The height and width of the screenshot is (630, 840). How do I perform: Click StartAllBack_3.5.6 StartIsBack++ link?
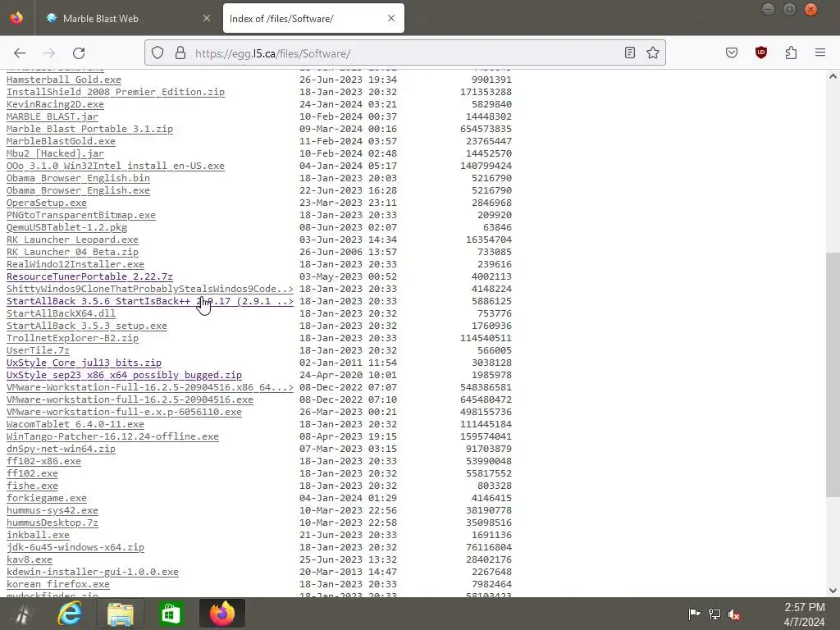[150, 302]
